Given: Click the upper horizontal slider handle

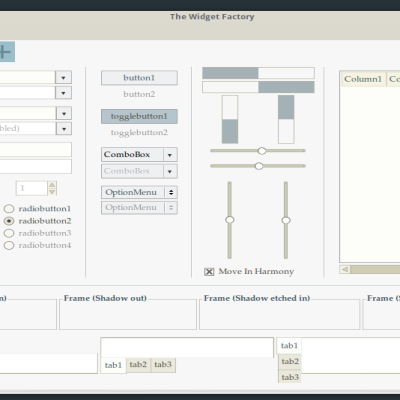Looking at the screenshot, I should coord(262,151).
